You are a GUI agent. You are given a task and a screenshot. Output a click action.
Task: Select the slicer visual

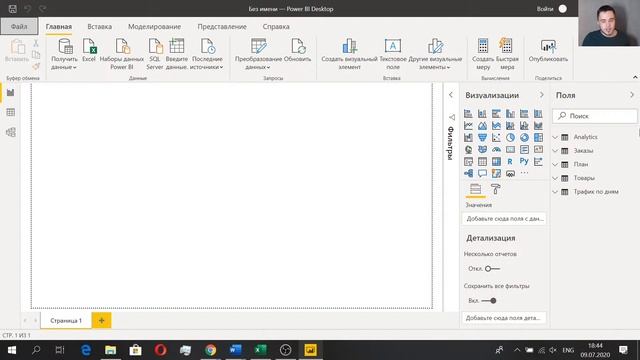[469, 162]
